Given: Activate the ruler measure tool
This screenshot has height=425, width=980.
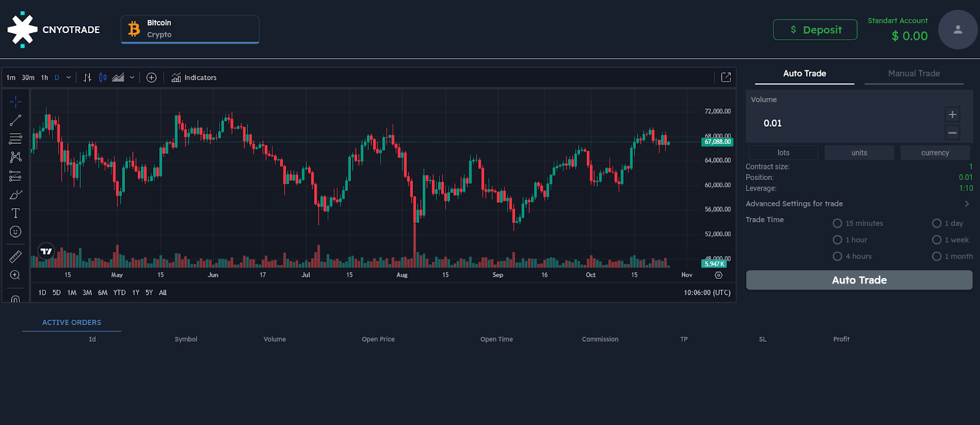Looking at the screenshot, I should (16, 257).
